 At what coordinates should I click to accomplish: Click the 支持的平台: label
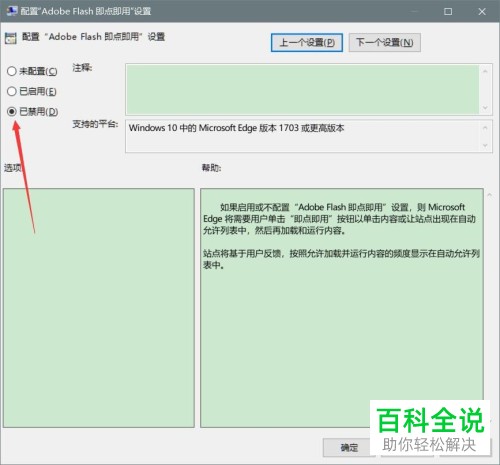point(95,124)
